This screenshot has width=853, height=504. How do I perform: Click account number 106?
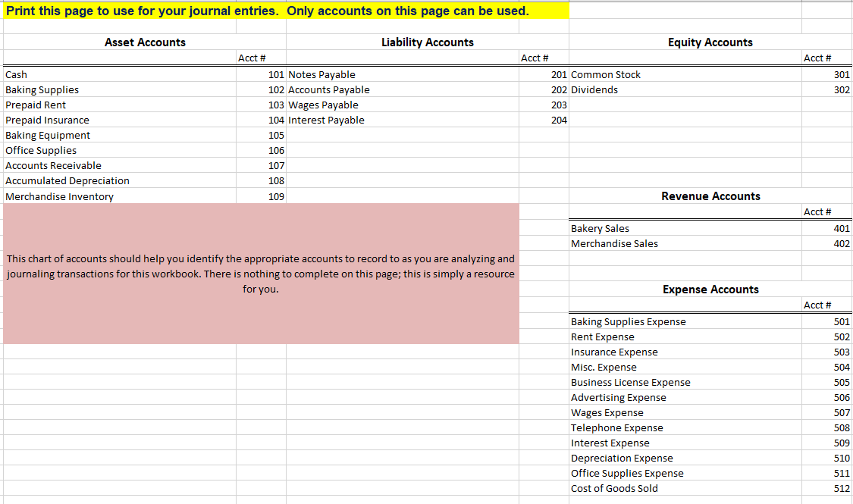(x=261, y=151)
